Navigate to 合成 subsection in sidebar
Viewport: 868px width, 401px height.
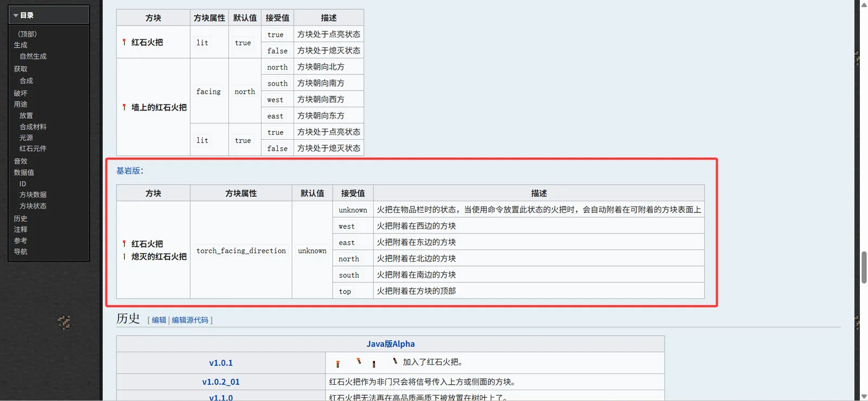pyautogui.click(x=26, y=81)
